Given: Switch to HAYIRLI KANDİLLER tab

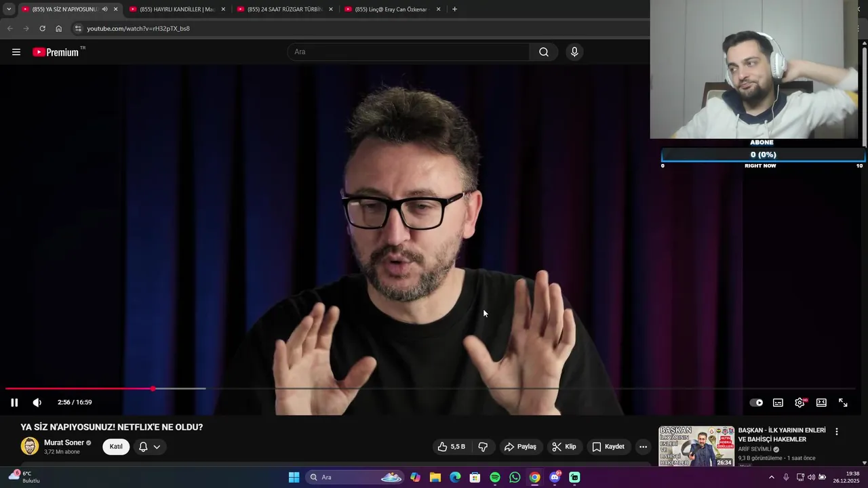Looking at the screenshot, I should 177,9.
